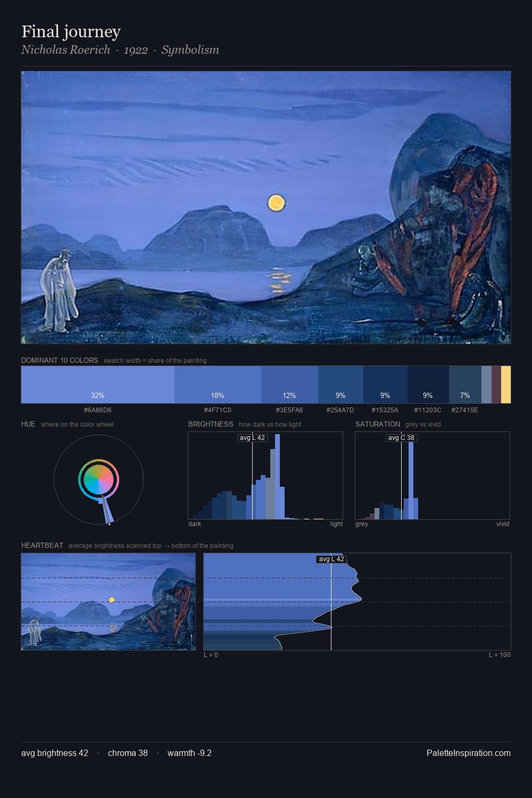This screenshot has width=532, height=798.
Task: Click the 'avg L 42' label in brightness chart
Action: click(x=252, y=438)
